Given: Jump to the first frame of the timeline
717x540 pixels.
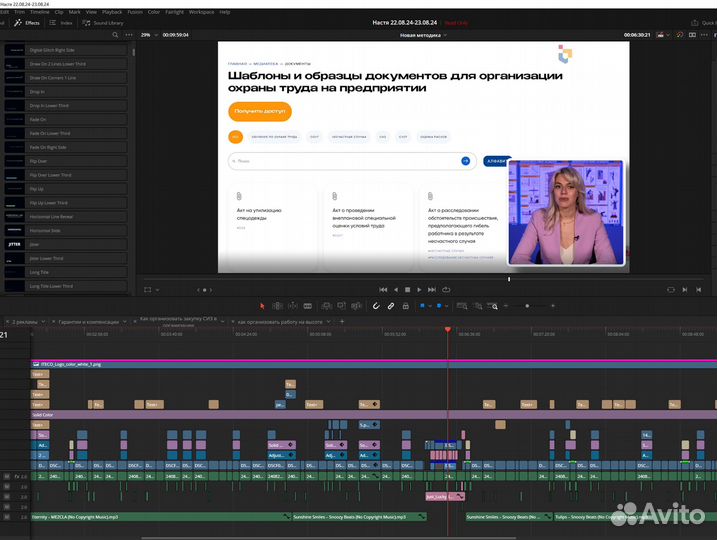Looking at the screenshot, I should tap(383, 289).
